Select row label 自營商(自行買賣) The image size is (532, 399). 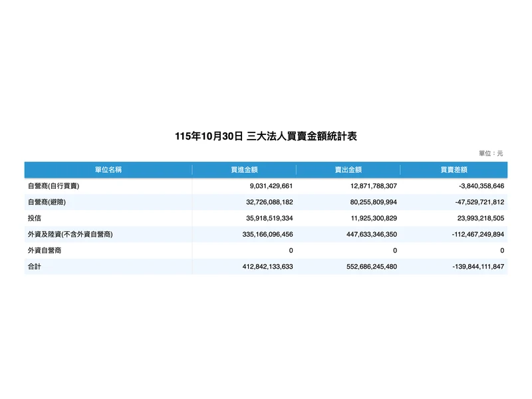point(54,186)
